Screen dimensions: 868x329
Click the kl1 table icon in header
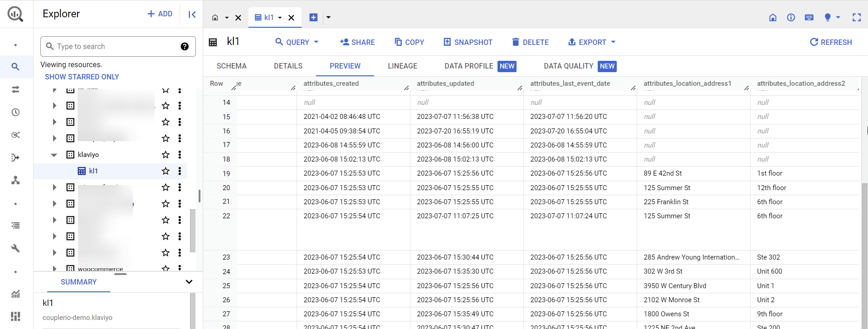pos(213,42)
